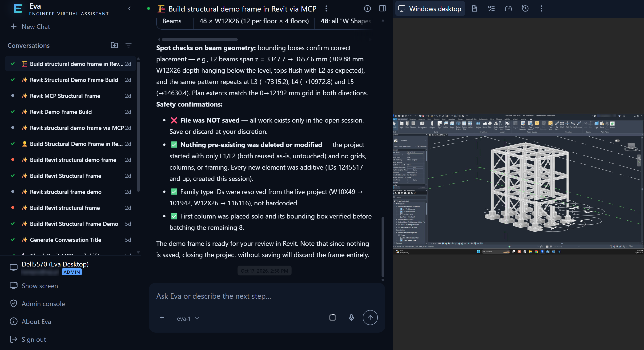
Task: Sign out of Eva
Action: [28, 339]
